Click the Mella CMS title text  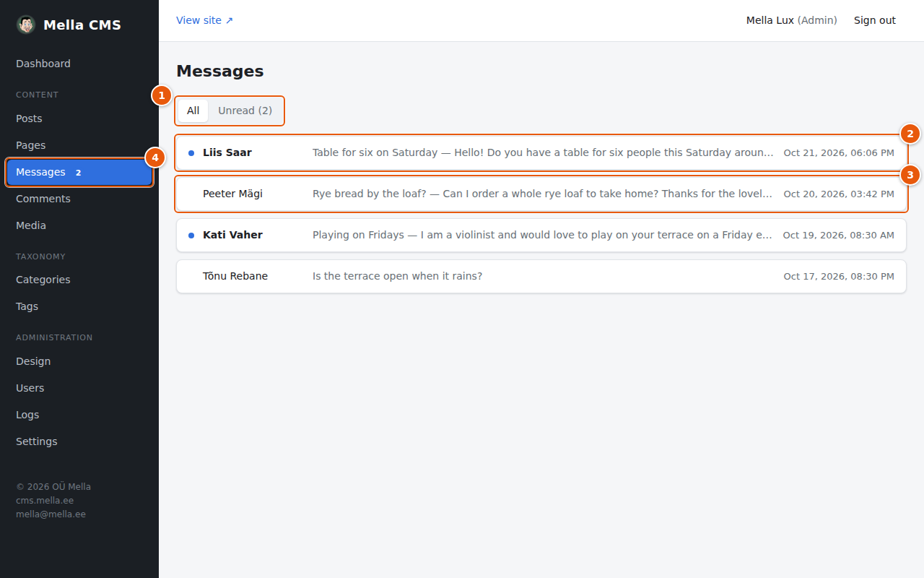tap(82, 25)
